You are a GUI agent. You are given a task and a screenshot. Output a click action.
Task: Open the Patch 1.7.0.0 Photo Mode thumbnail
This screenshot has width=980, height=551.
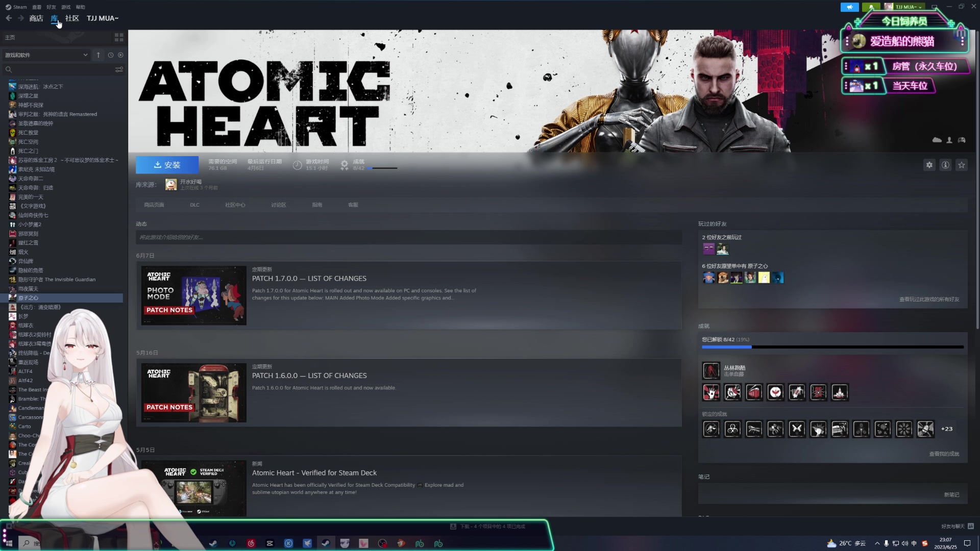point(194,295)
